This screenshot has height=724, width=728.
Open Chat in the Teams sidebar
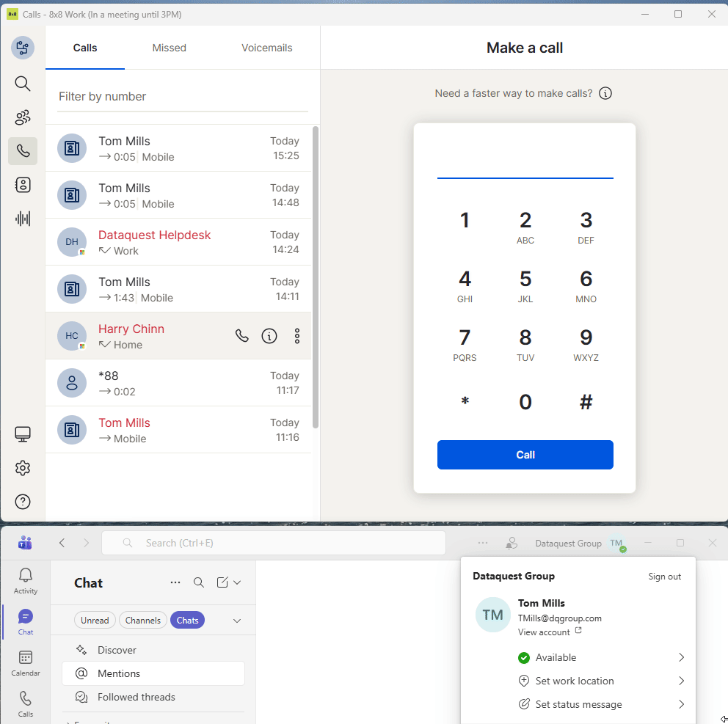(x=25, y=622)
